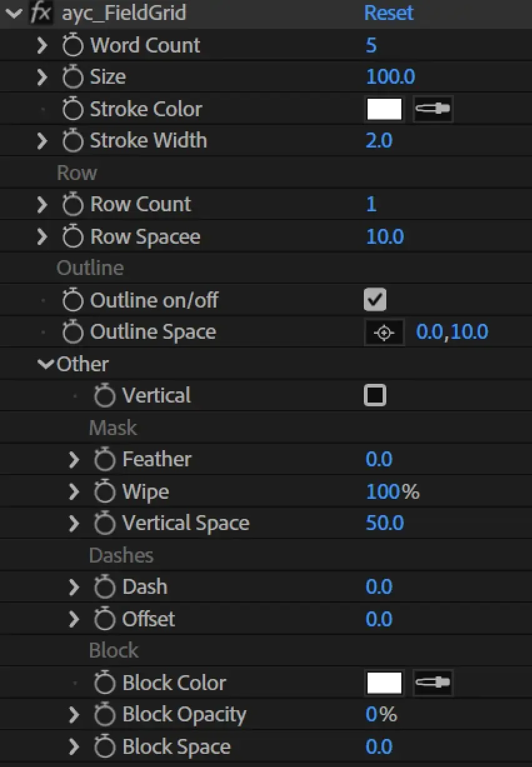Enable keyframing with the Stroke Color stopwatch

click(73, 109)
